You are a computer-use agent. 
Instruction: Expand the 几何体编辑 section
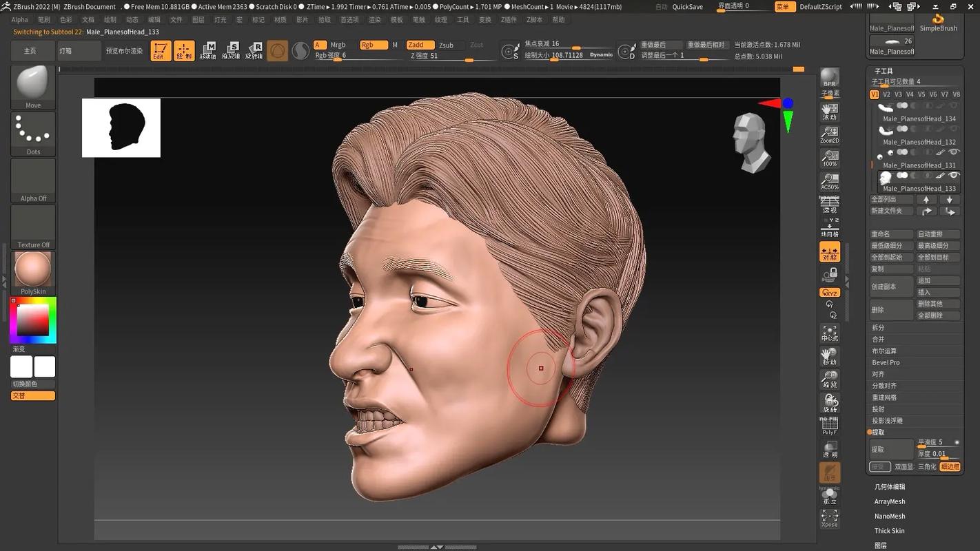890,487
